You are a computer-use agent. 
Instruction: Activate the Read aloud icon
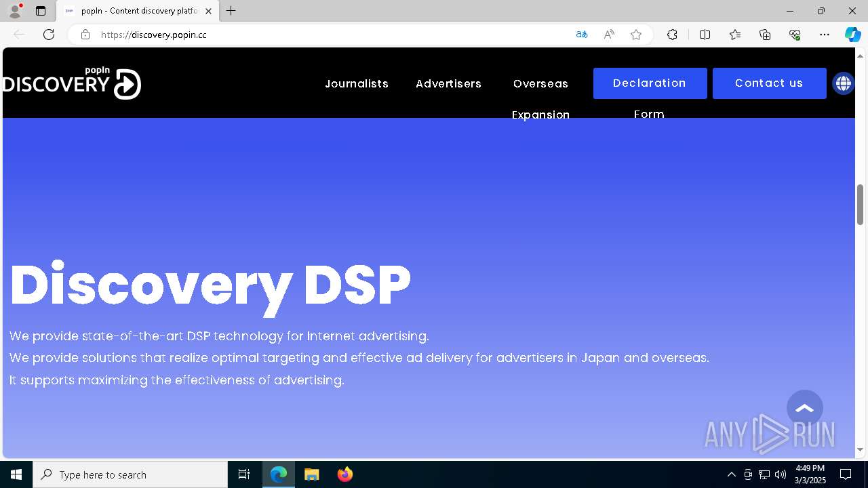point(609,35)
